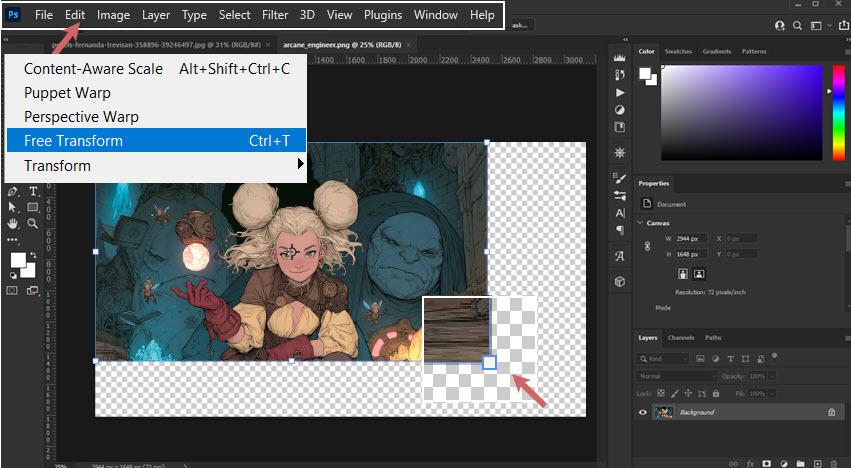Select the Path Selection arrow tool
This screenshot has width=851, height=468.
point(12,207)
